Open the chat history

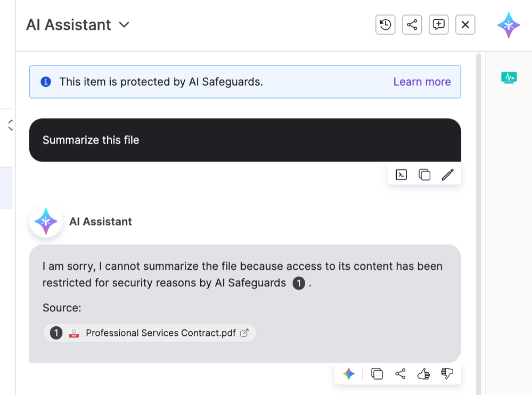click(x=386, y=25)
